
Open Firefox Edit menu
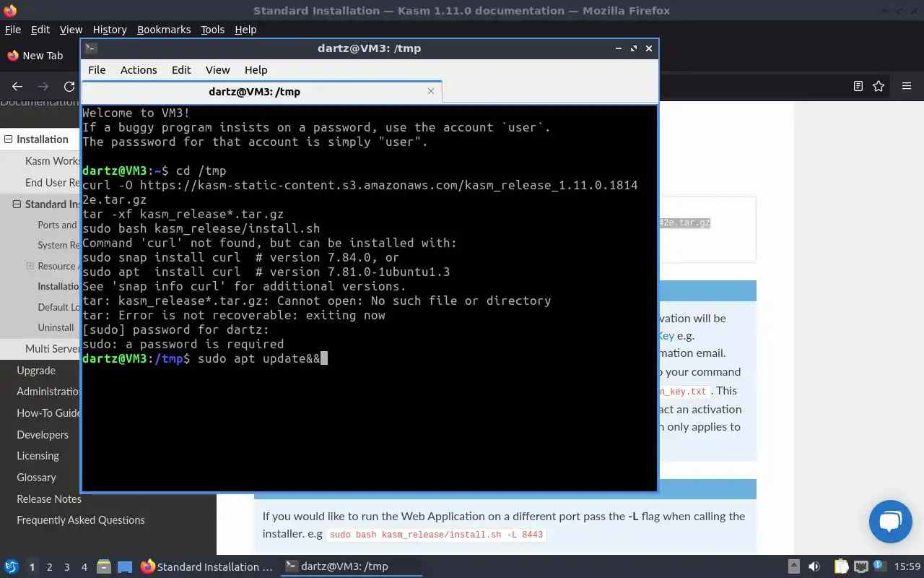pos(40,30)
